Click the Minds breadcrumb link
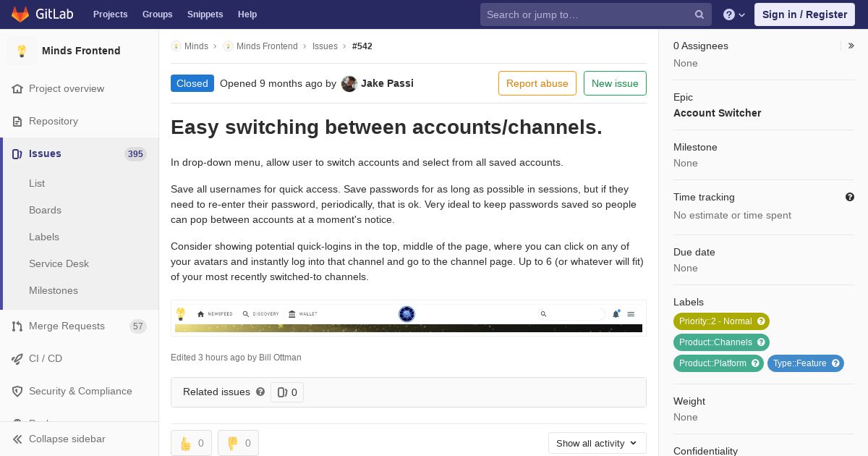 click(x=196, y=46)
